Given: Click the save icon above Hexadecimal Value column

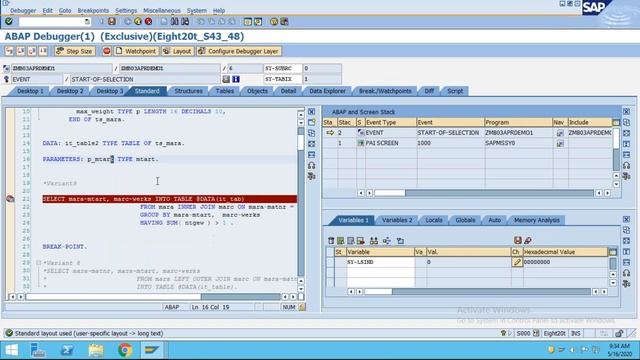Looking at the screenshot, I should pos(518,240).
